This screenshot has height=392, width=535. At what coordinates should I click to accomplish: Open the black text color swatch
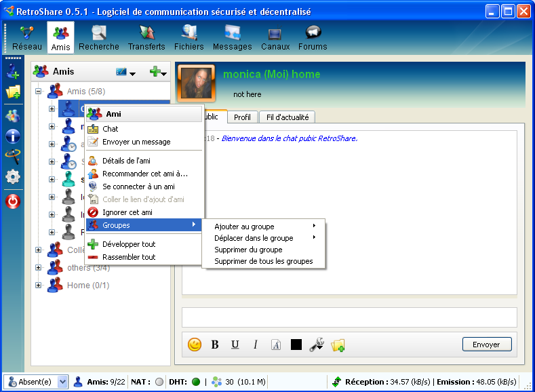tap(296, 345)
